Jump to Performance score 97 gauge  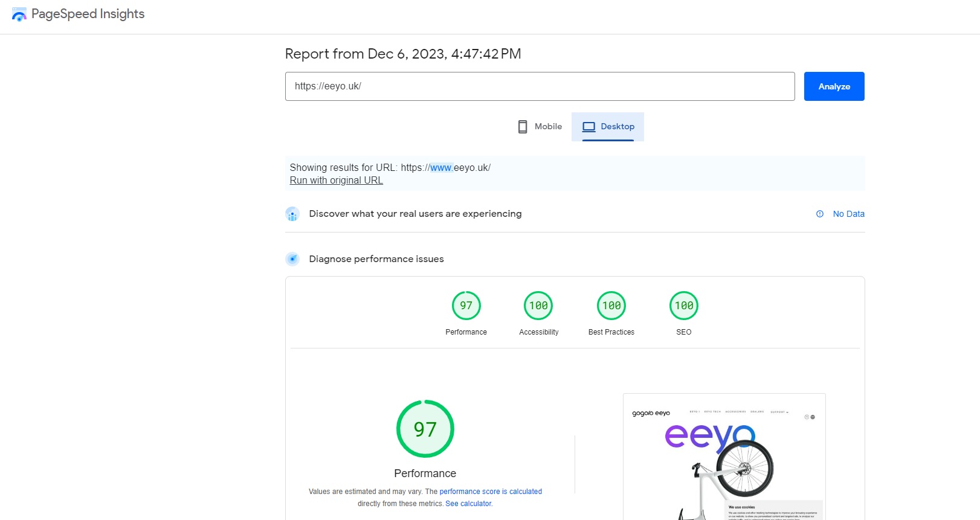click(466, 306)
